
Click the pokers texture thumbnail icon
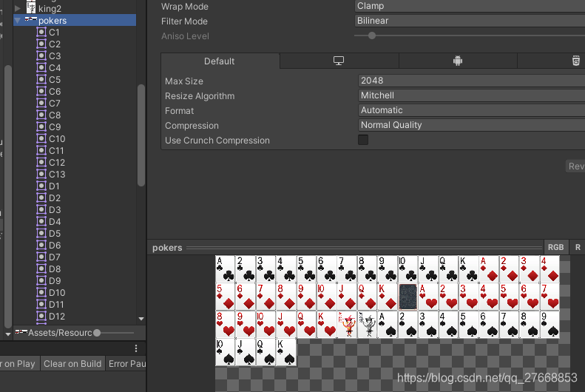30,18
